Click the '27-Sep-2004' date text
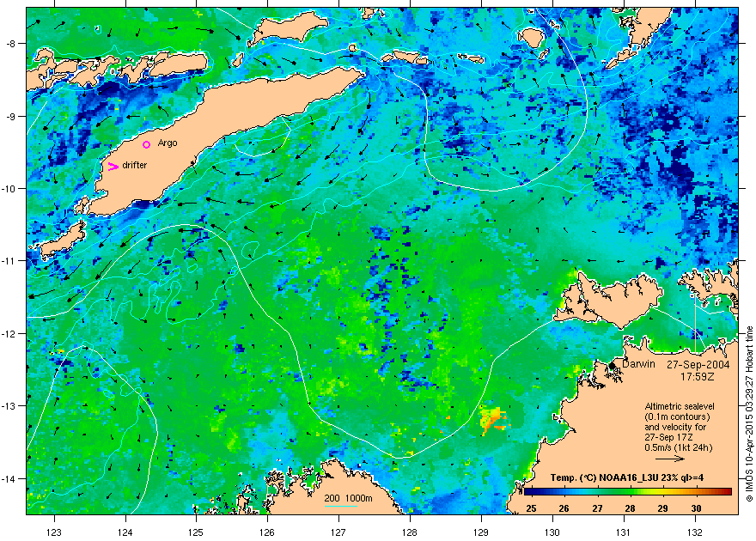 click(698, 365)
